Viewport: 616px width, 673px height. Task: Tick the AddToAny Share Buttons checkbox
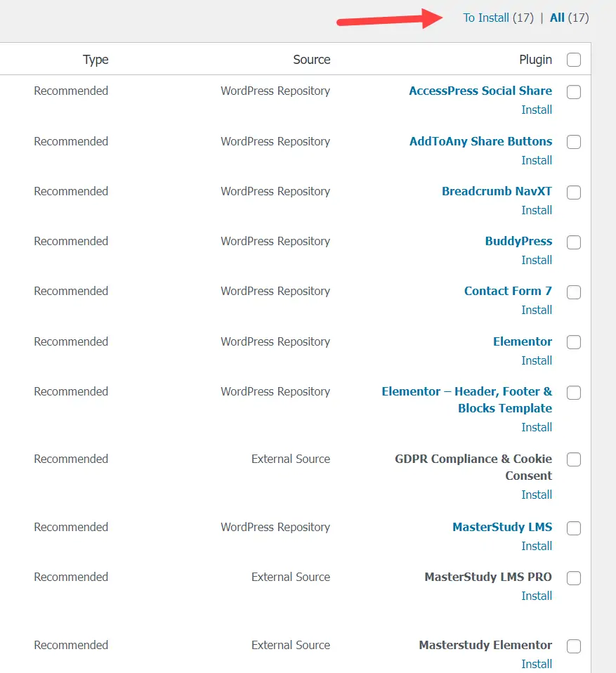573,142
